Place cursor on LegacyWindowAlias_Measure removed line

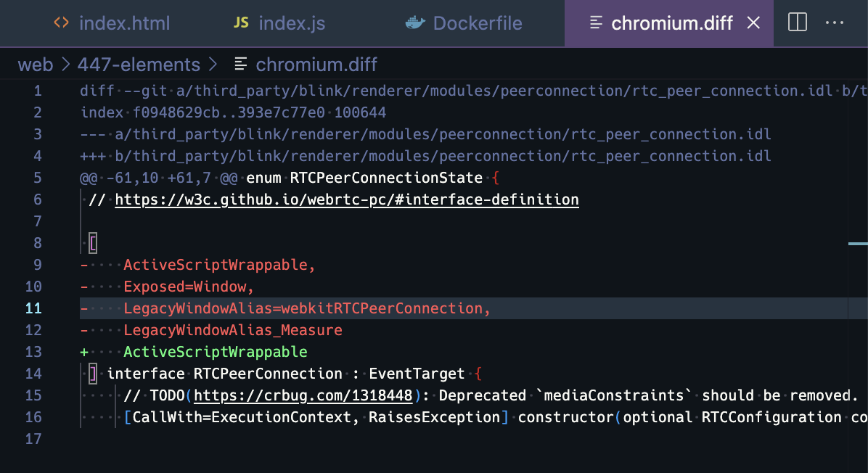click(232, 330)
